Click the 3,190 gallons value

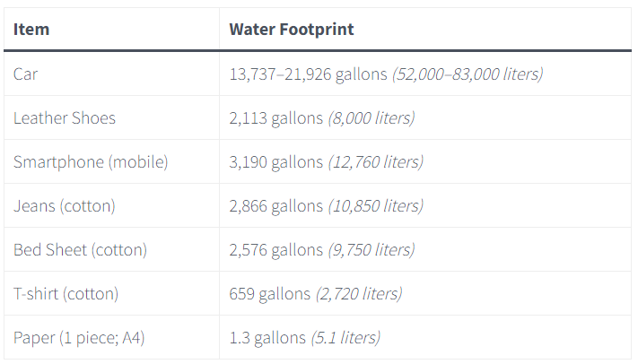click(275, 162)
